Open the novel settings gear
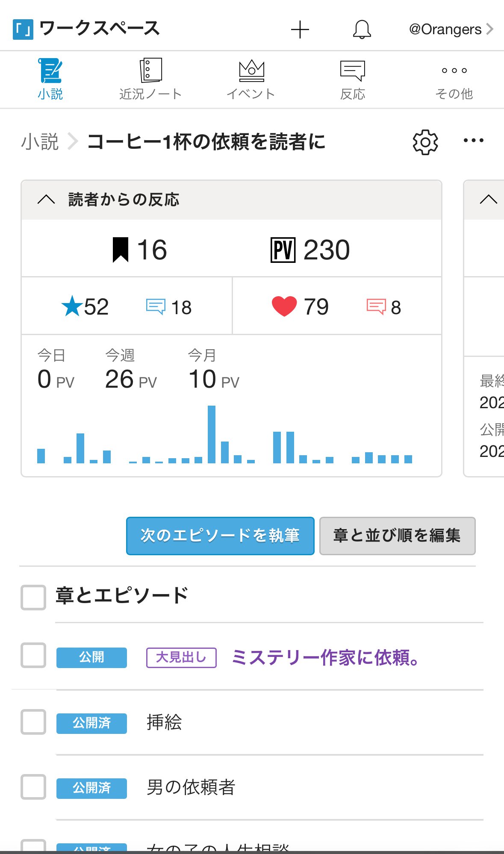504x854 pixels. (425, 142)
